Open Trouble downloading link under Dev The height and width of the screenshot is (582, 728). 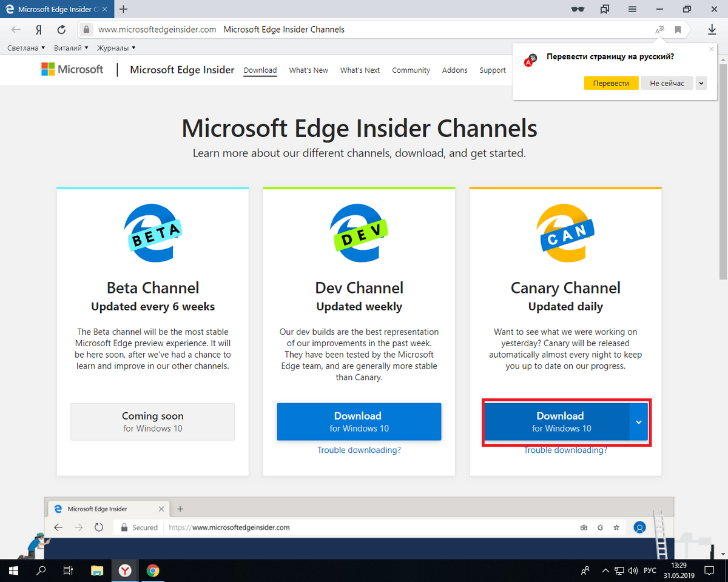(359, 450)
